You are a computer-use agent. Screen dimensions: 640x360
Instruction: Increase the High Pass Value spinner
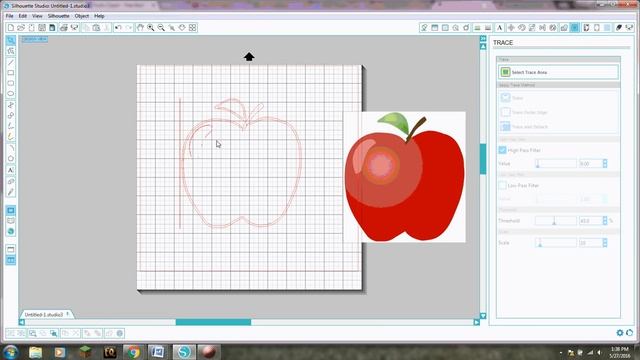(x=605, y=161)
